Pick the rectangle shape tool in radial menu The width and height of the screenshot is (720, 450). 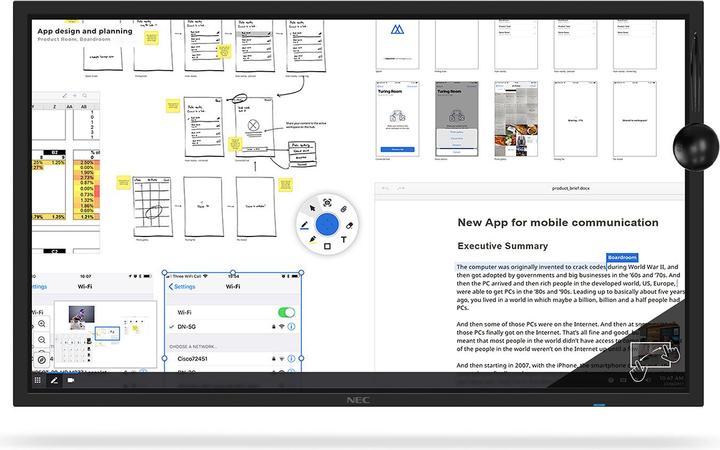[327, 247]
